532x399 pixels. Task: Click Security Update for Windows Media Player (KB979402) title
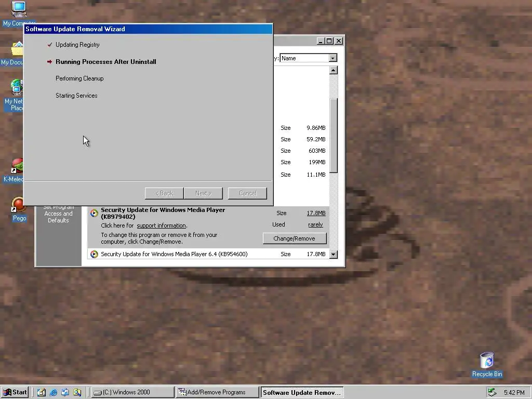(163, 213)
